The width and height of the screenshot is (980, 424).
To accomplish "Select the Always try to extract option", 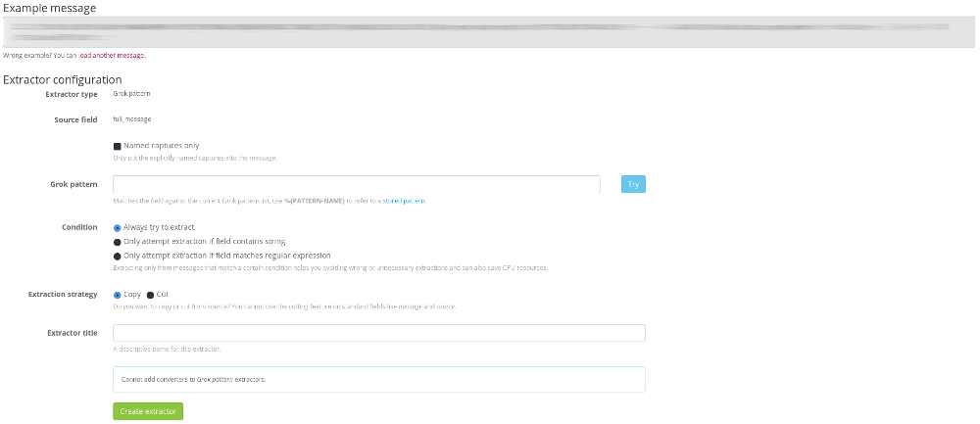I will tap(118, 227).
